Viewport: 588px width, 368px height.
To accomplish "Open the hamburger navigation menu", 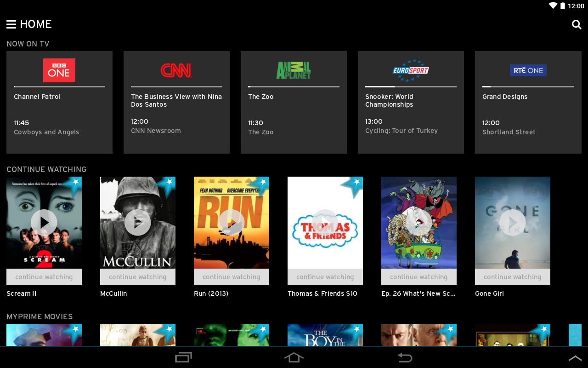I will tap(11, 24).
